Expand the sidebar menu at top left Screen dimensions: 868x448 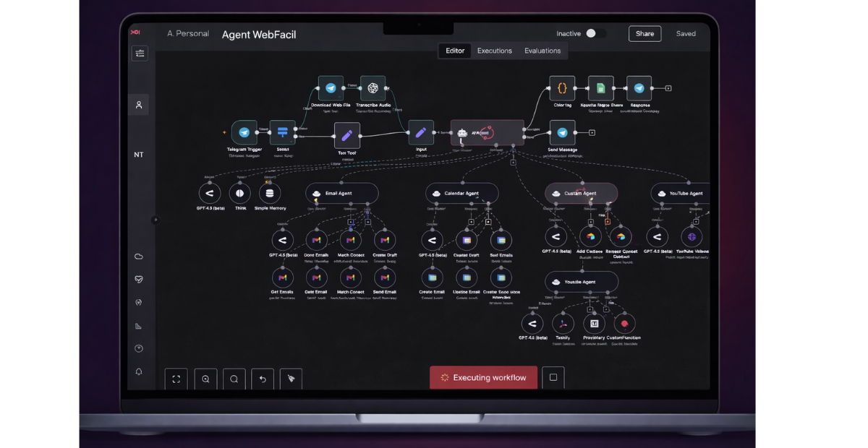(140, 53)
